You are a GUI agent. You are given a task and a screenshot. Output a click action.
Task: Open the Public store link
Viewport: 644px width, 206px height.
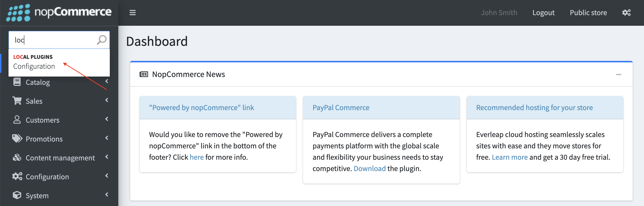coord(588,13)
